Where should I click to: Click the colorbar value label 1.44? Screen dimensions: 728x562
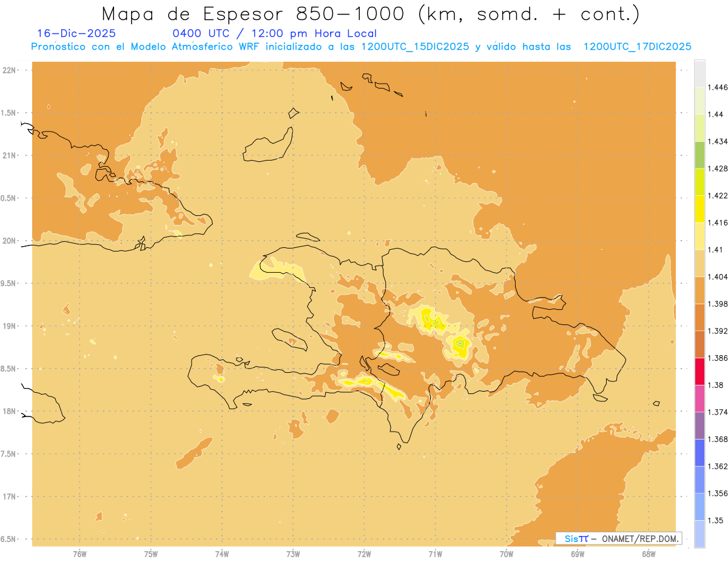coord(716,115)
